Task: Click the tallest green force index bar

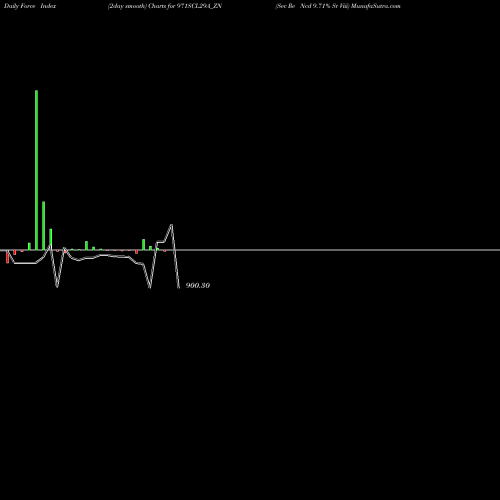Action: pos(36,170)
